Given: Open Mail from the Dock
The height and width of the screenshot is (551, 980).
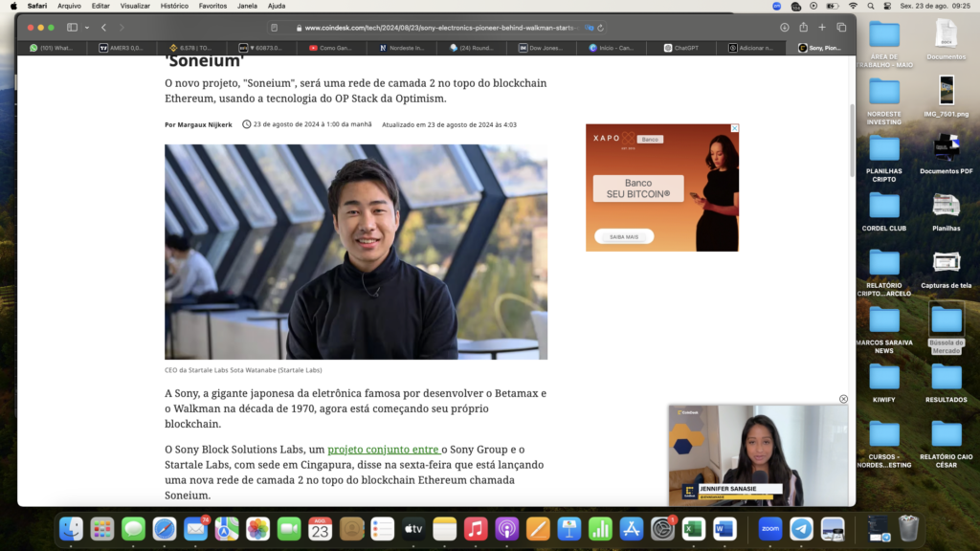Looking at the screenshot, I should 195,529.
